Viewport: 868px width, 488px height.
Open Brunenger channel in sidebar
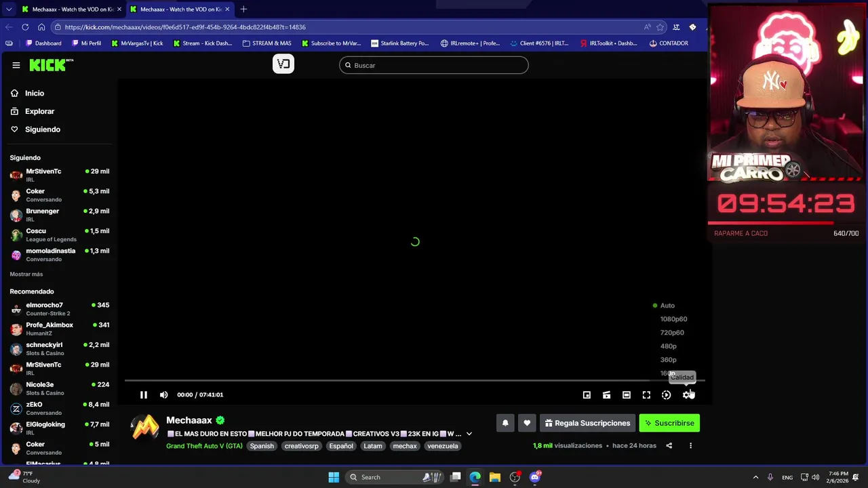tap(60, 215)
